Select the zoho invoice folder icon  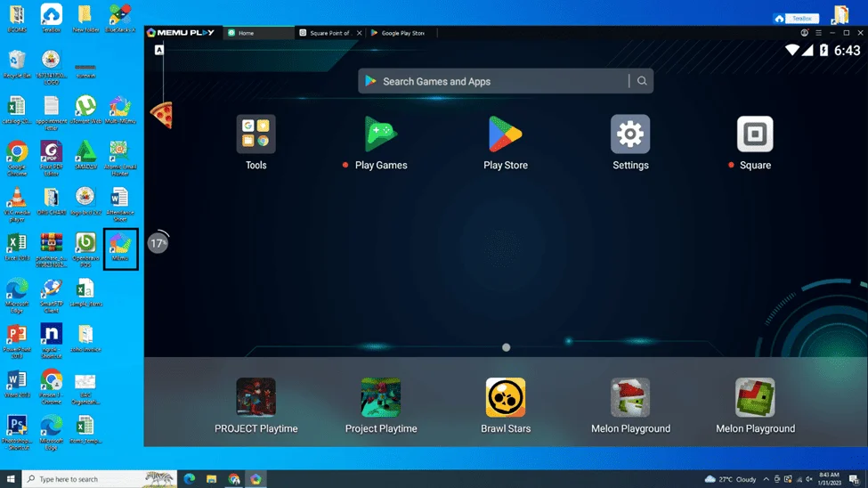coord(85,339)
